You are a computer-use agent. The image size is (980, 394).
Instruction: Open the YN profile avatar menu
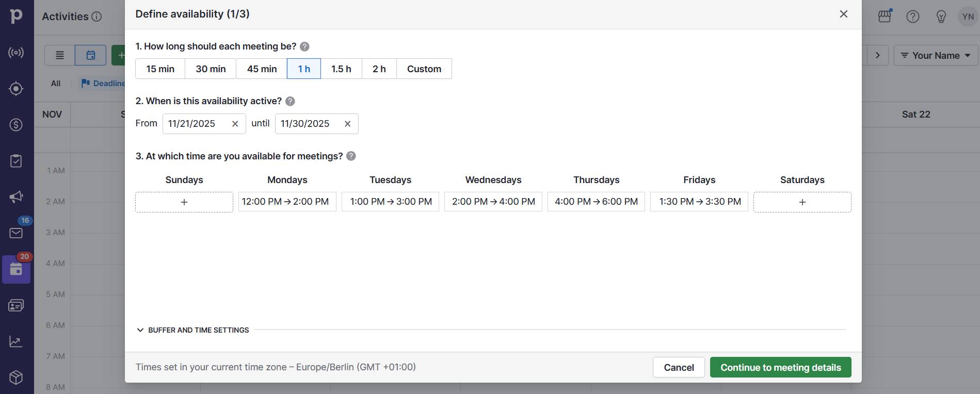coord(968,16)
